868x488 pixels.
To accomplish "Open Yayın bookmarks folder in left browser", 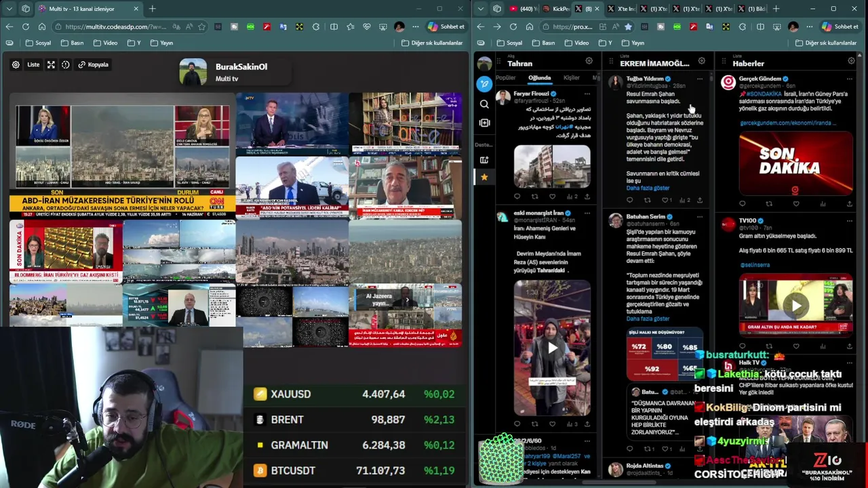I will (x=161, y=43).
